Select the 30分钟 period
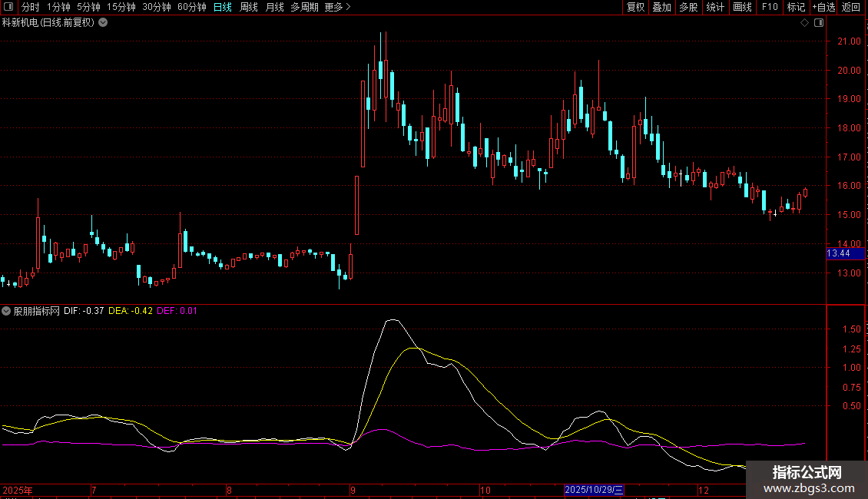868x499 pixels. (156, 7)
